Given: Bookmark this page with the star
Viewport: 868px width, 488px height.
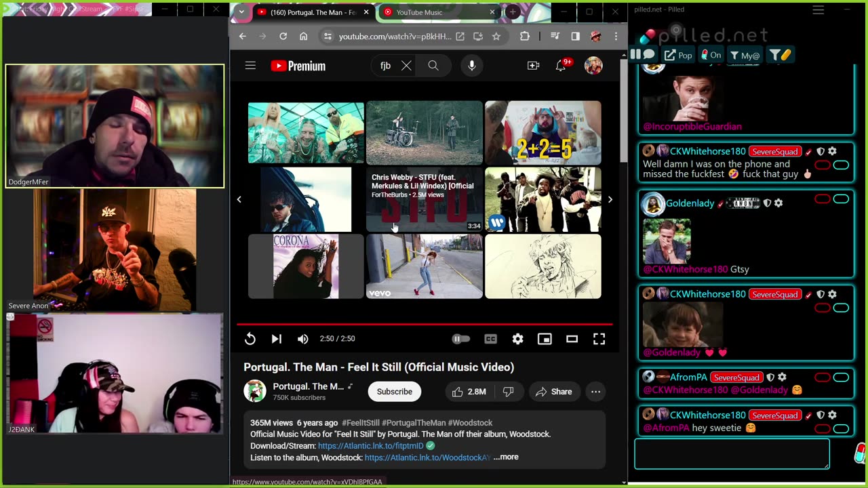Looking at the screenshot, I should click(496, 37).
